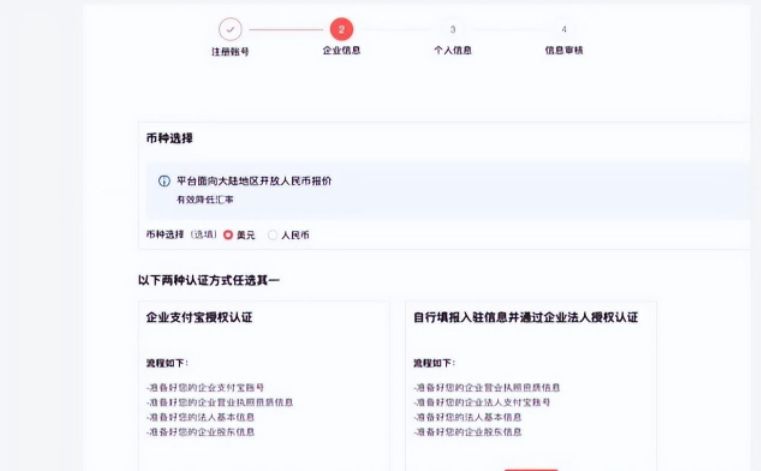Image resolution: width=761 pixels, height=471 pixels.
Task: Click step 3 circle 个人信息
Action: [452, 29]
